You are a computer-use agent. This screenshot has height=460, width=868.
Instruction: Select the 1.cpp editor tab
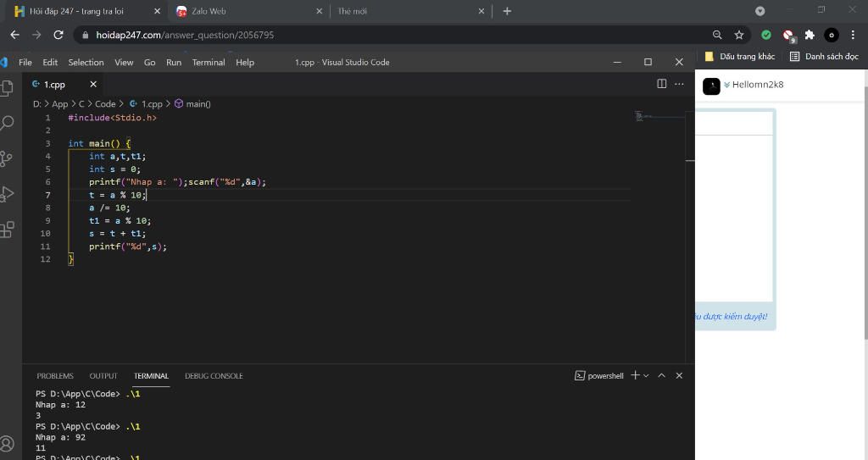pos(54,84)
